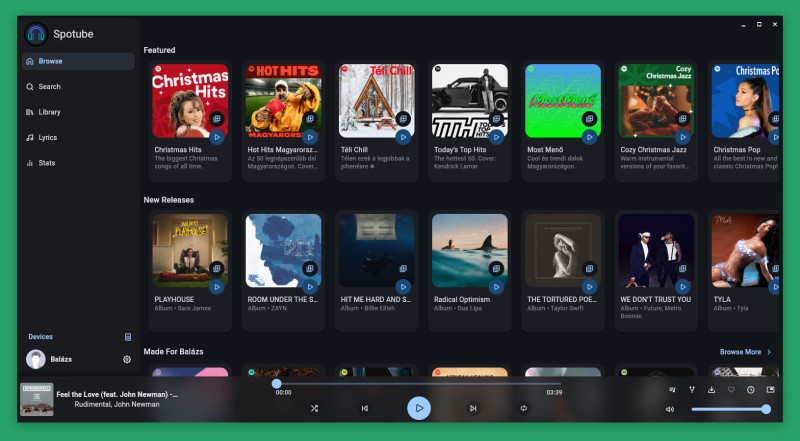Screen dimensions: 800x441
Task: Open the Christmas Hits cover art
Action: click(190, 101)
